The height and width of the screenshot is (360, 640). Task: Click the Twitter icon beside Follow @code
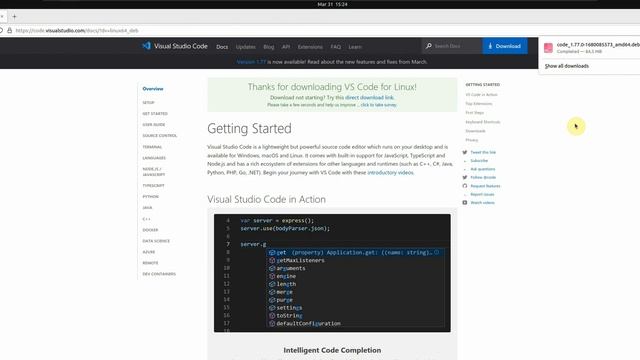464,177
